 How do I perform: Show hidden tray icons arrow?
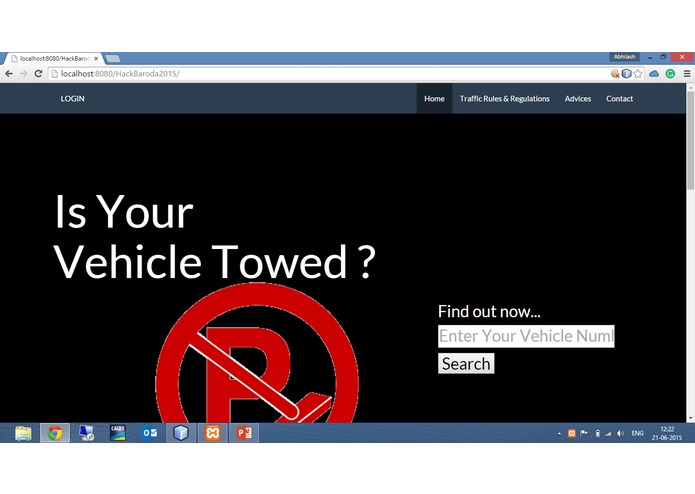coord(559,433)
